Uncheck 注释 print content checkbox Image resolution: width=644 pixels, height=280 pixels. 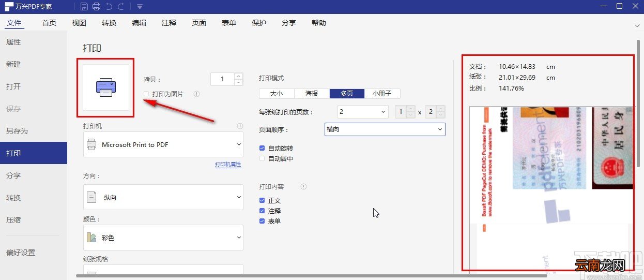(262, 211)
